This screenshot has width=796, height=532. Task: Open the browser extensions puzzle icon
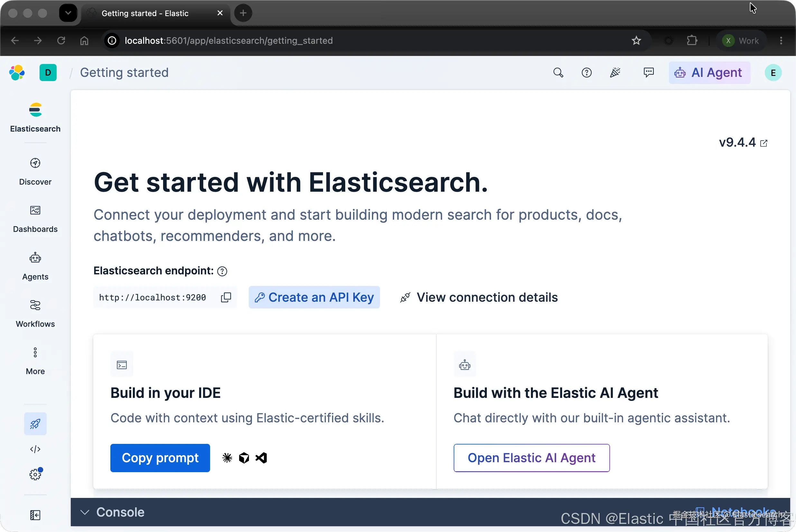(x=692, y=41)
